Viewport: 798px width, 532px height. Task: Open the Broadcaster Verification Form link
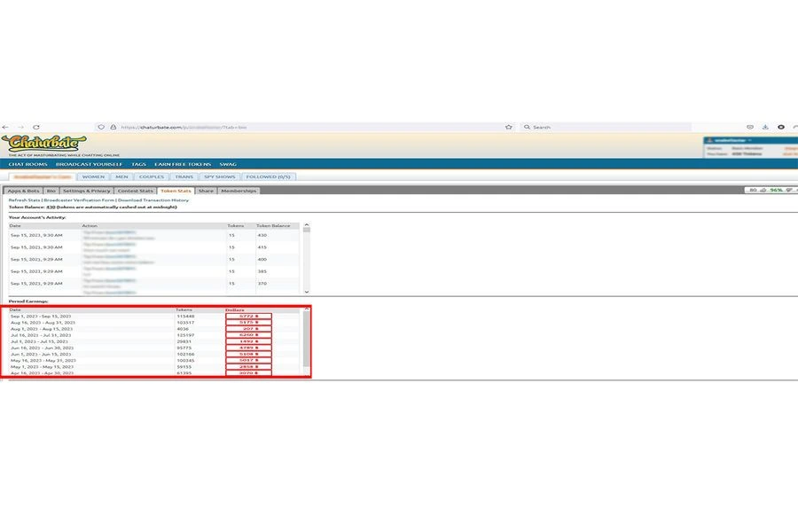pyautogui.click(x=79, y=200)
